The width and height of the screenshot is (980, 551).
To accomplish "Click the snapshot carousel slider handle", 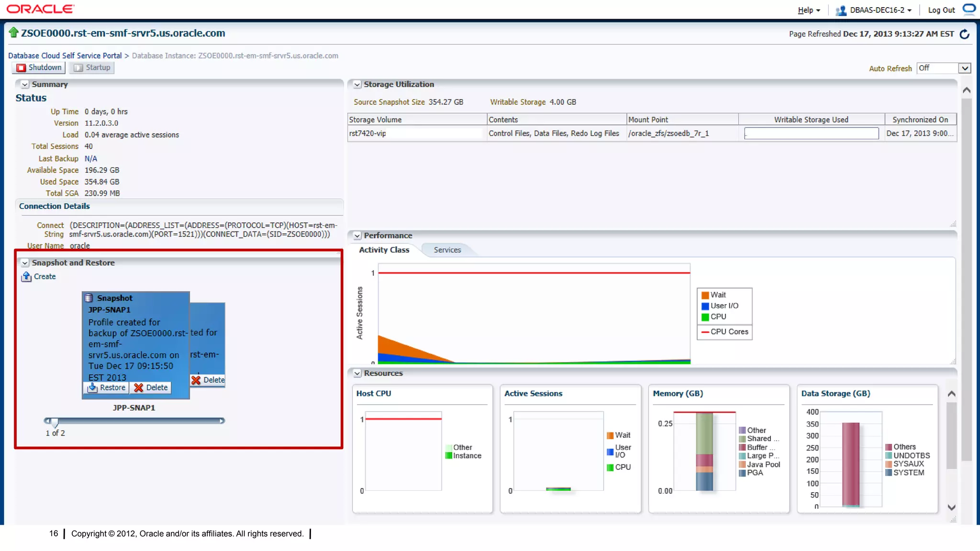I will pyautogui.click(x=55, y=422).
